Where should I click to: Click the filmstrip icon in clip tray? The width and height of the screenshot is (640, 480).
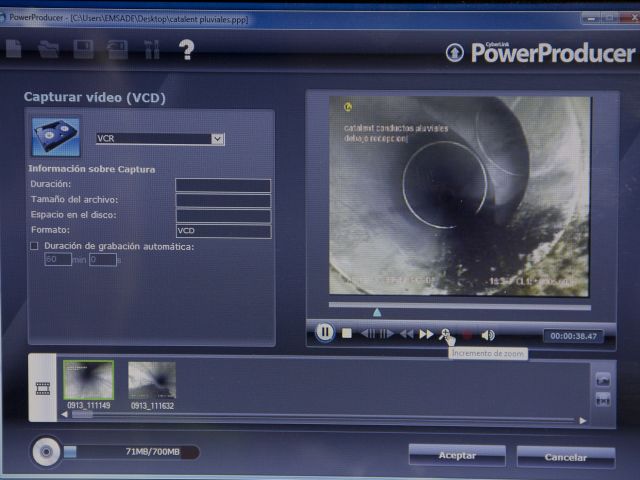click(x=43, y=388)
